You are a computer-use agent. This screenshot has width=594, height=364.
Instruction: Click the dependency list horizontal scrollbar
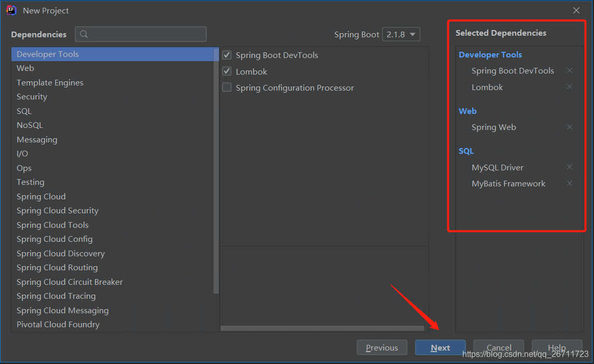[322, 328]
